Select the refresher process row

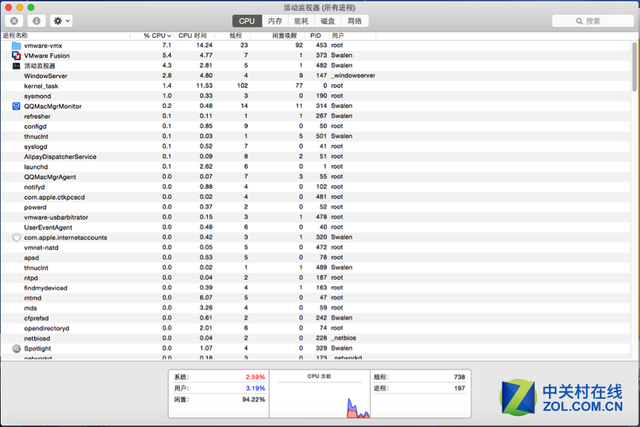pos(316,116)
